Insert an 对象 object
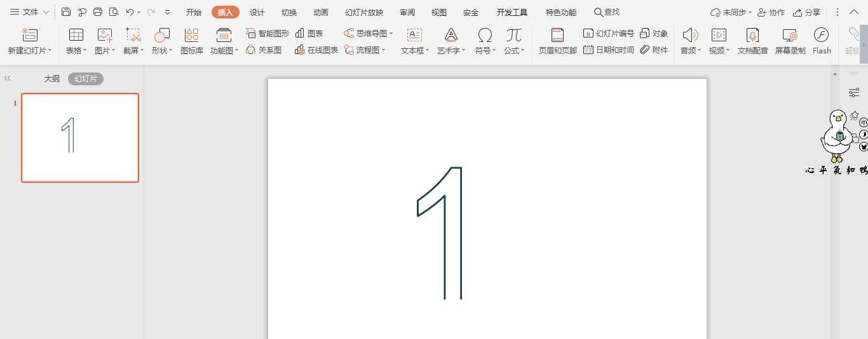The image size is (868, 339). [x=654, y=33]
